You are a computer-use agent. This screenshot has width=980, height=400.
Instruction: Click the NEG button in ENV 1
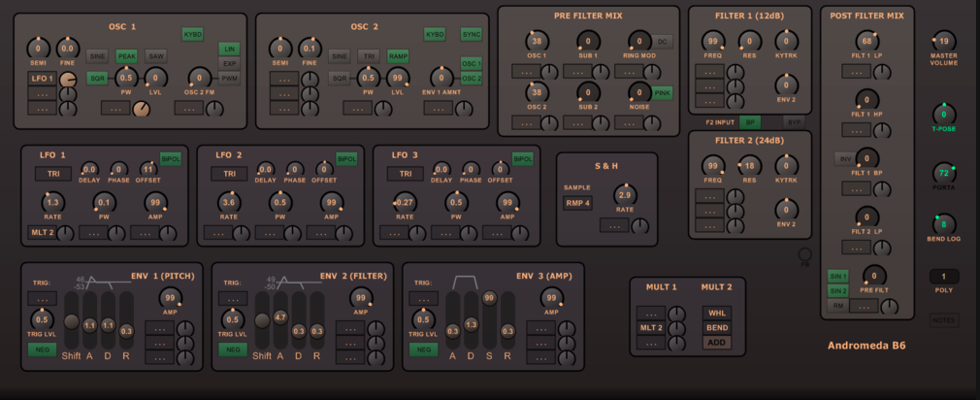click(43, 350)
